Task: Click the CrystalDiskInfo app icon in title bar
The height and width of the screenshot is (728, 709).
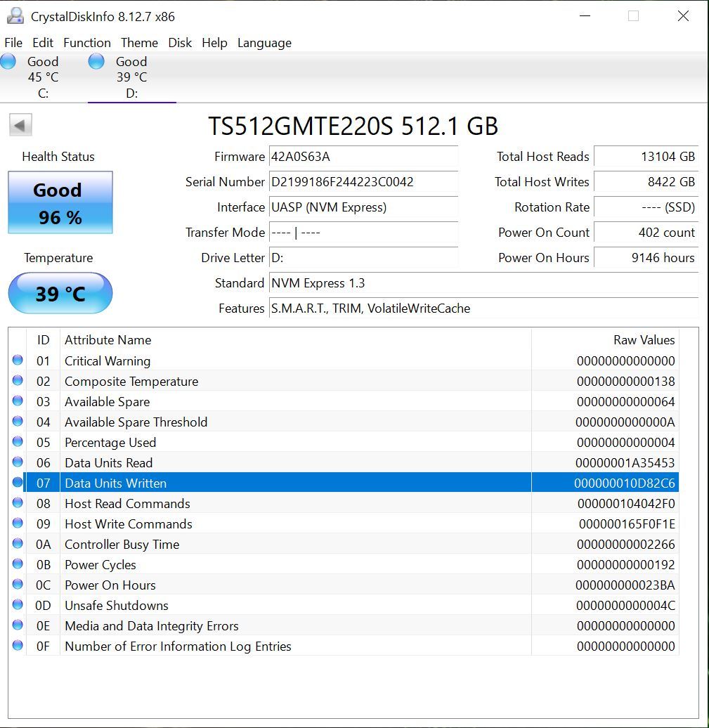Action: pyautogui.click(x=15, y=16)
